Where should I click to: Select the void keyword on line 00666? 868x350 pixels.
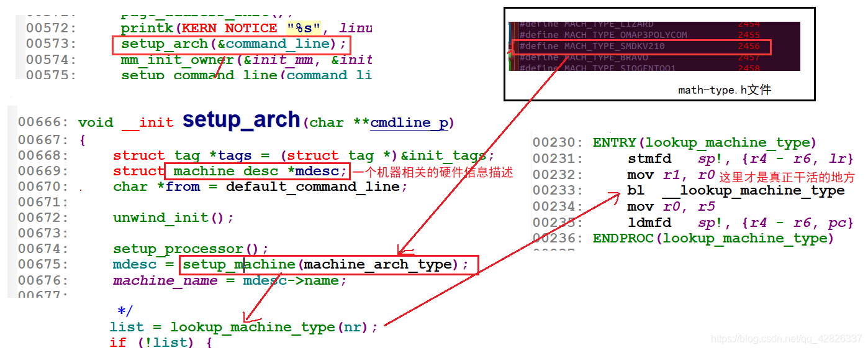click(x=96, y=122)
